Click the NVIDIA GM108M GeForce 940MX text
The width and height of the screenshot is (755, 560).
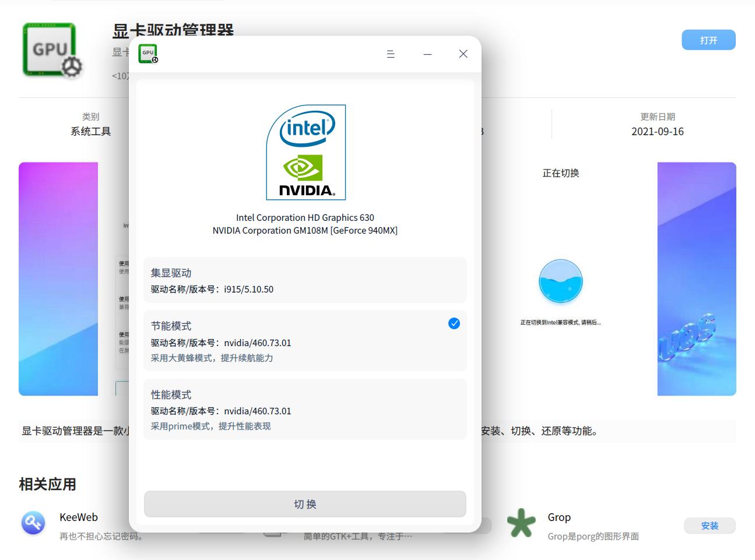pyautogui.click(x=305, y=230)
